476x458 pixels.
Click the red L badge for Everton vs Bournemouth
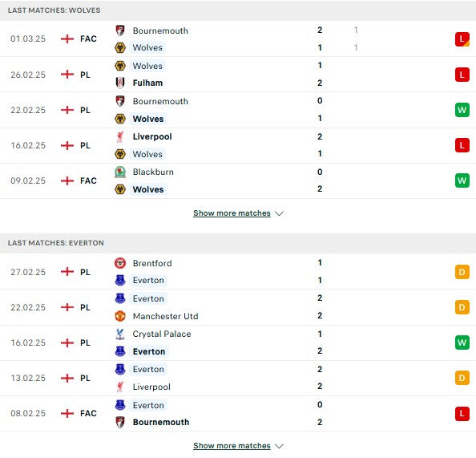tap(462, 413)
